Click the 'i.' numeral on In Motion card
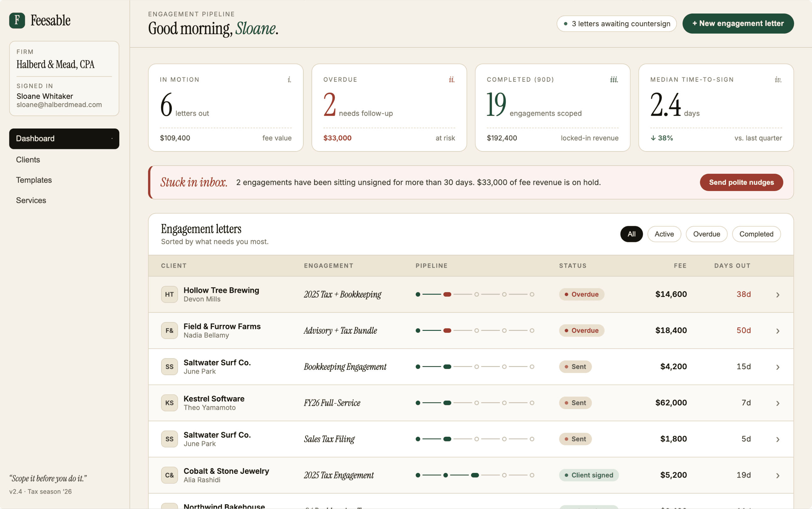The image size is (812, 509). click(x=289, y=79)
